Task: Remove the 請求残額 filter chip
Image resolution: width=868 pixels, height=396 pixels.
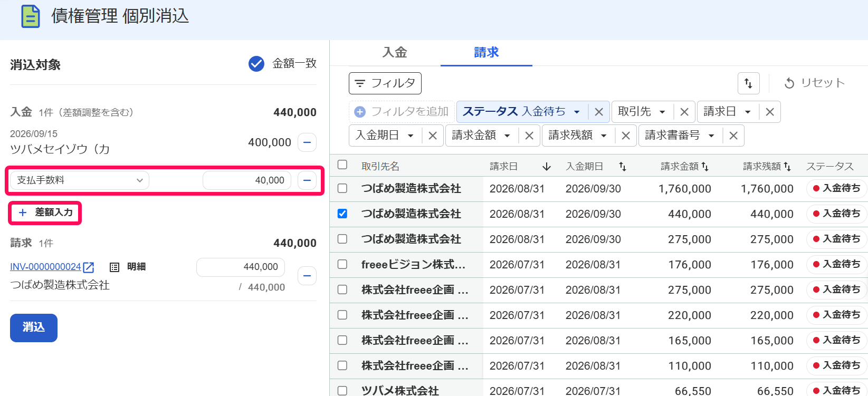Action: [x=626, y=136]
